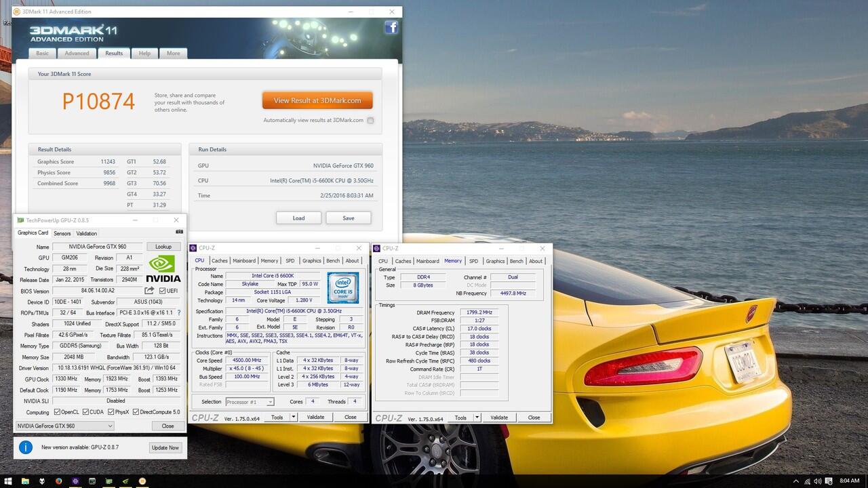Click the white fox-head taskbar icon
The image size is (868, 488).
pyautogui.click(x=42, y=481)
